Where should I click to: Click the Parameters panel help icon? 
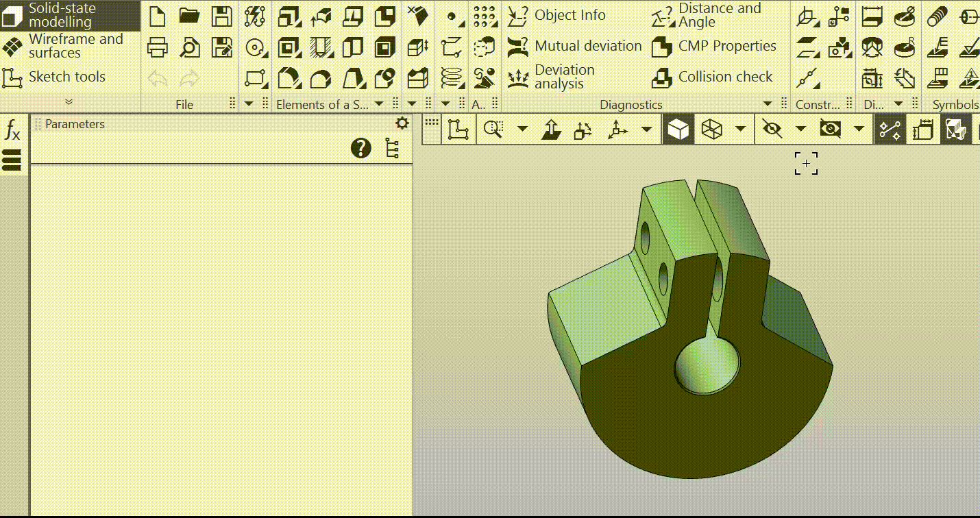click(361, 148)
